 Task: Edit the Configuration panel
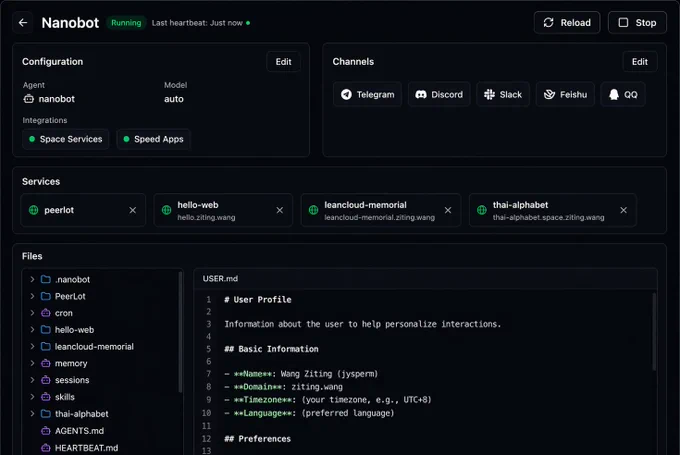click(283, 62)
